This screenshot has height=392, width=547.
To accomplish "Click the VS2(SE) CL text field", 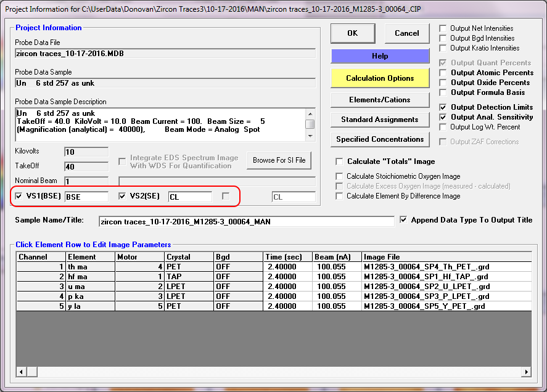I will [190, 197].
